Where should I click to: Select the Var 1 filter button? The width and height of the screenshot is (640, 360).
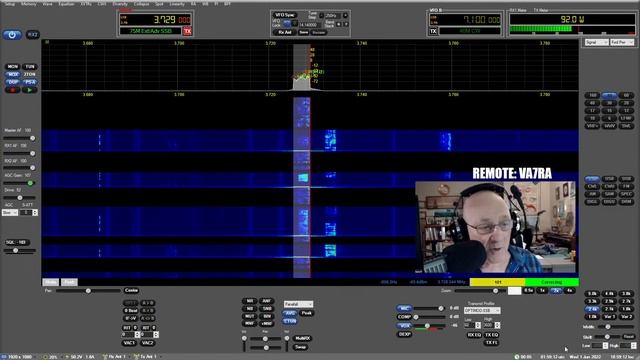609,317
